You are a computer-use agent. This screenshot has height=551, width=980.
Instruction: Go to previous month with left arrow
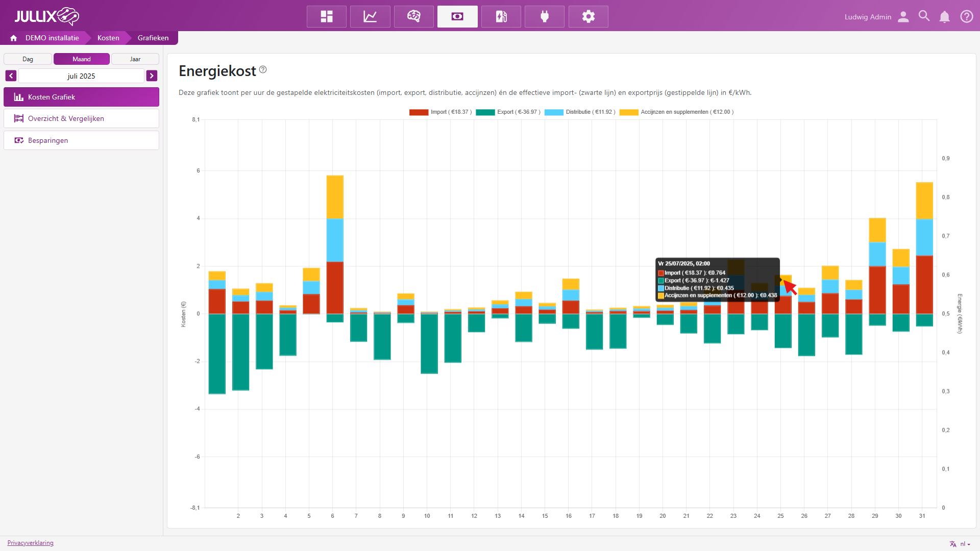(11, 76)
